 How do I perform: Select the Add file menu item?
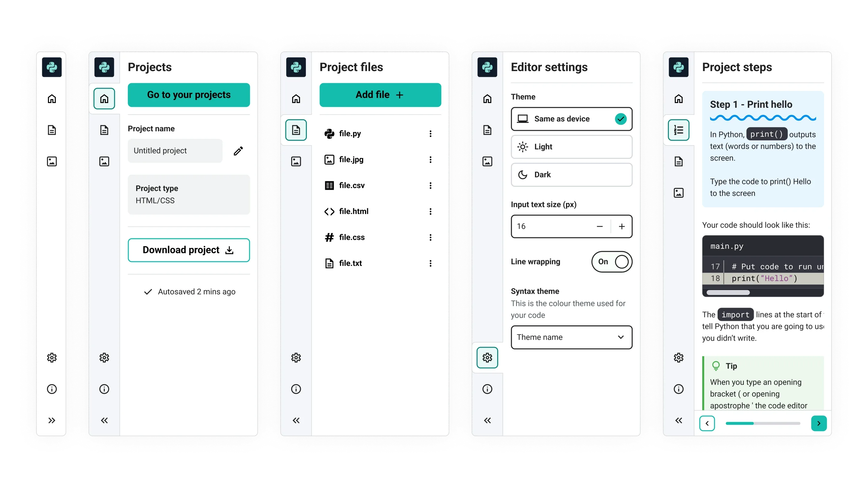(x=380, y=95)
